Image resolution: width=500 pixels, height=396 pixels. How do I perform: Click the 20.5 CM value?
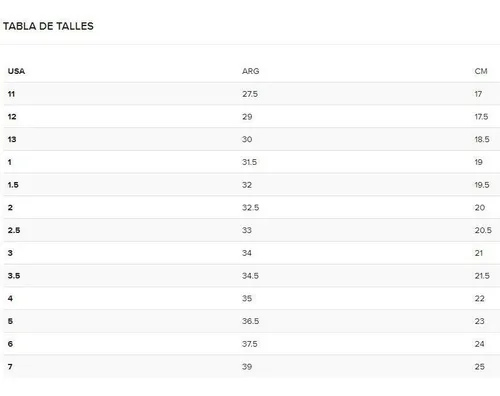tap(483, 230)
